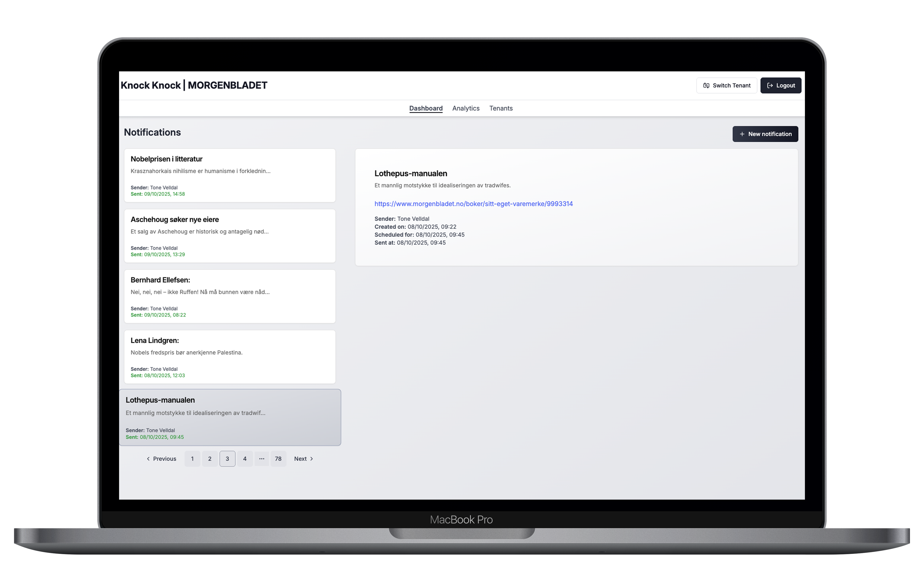Click the Logout button

[x=780, y=85]
